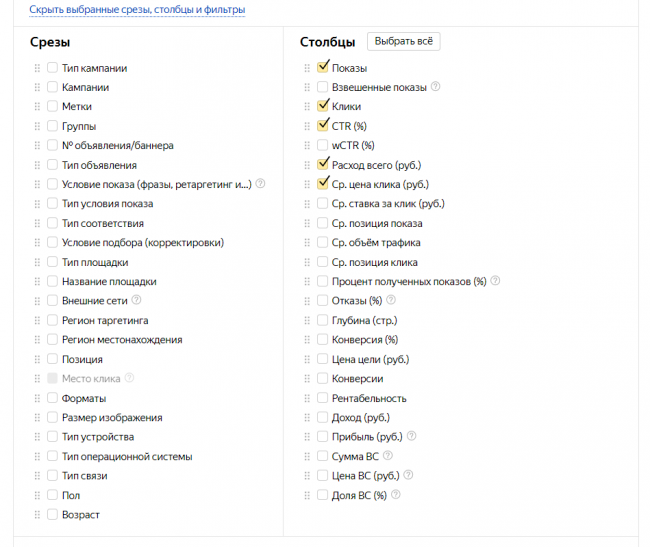Click drag handle for Рентабельность column
This screenshot has width=650, height=547.
[308, 398]
